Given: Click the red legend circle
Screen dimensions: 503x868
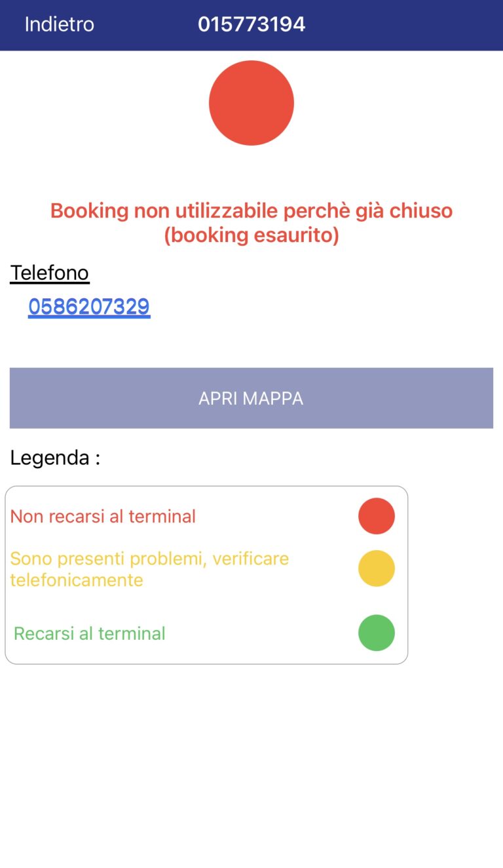Looking at the screenshot, I should click(377, 516).
